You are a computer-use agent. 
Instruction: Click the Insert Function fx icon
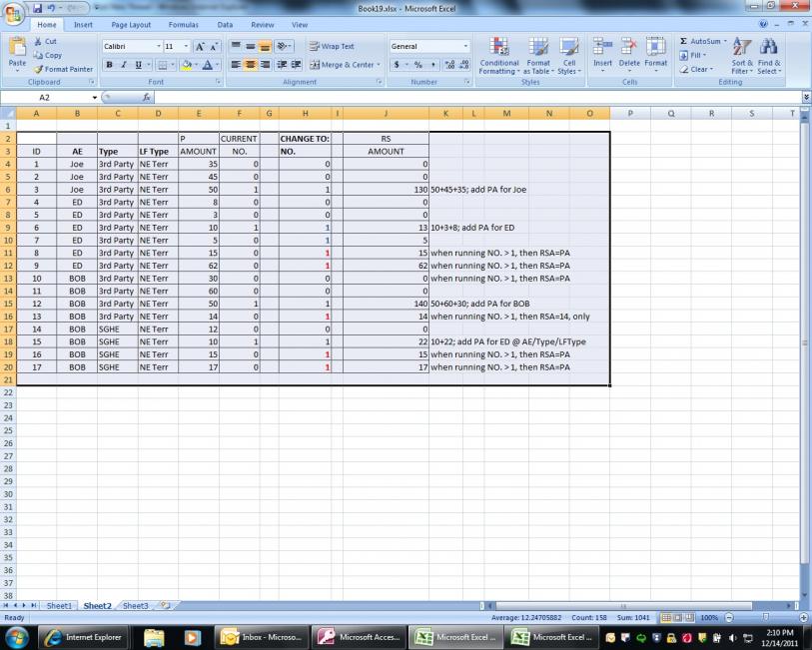[x=147, y=98]
